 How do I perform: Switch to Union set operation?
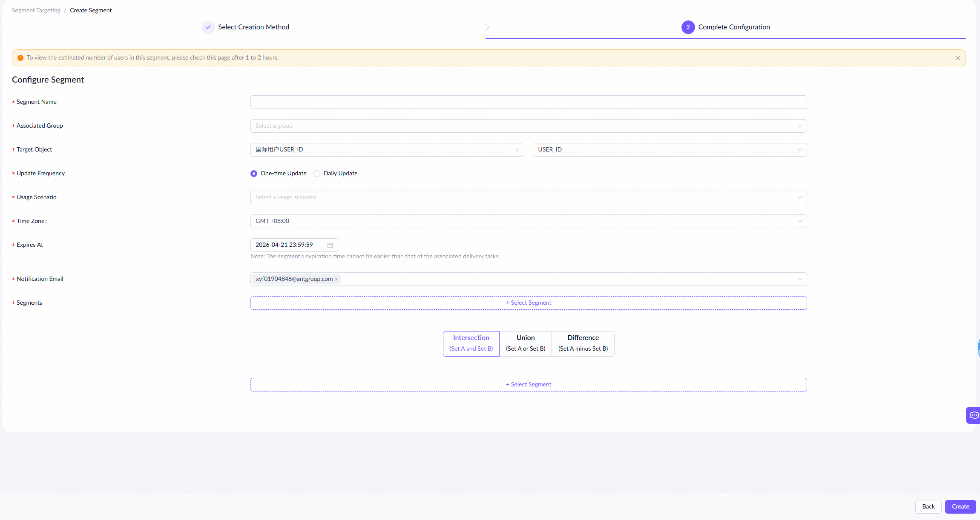coord(526,343)
